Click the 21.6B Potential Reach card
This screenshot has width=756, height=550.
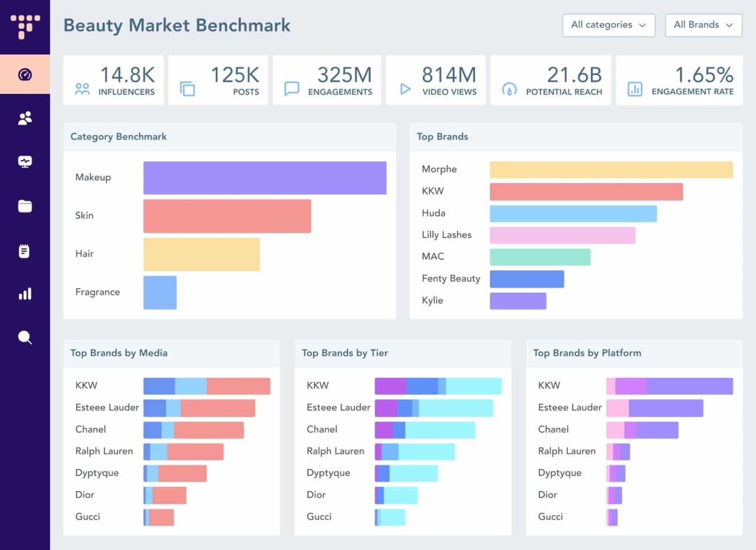(550, 80)
